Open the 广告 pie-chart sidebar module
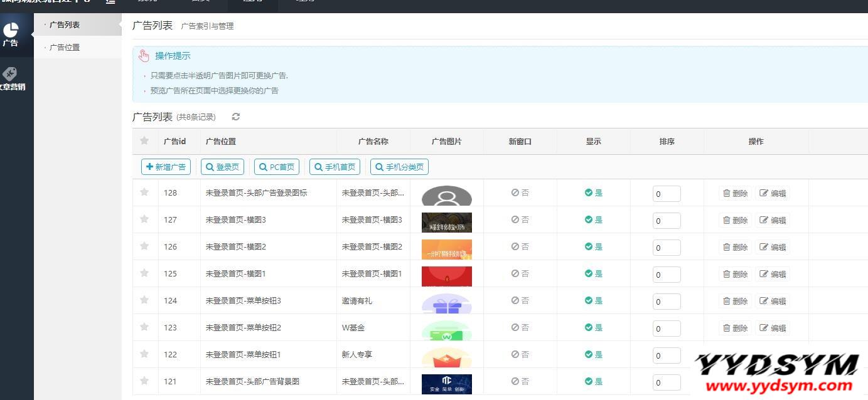 11,34
